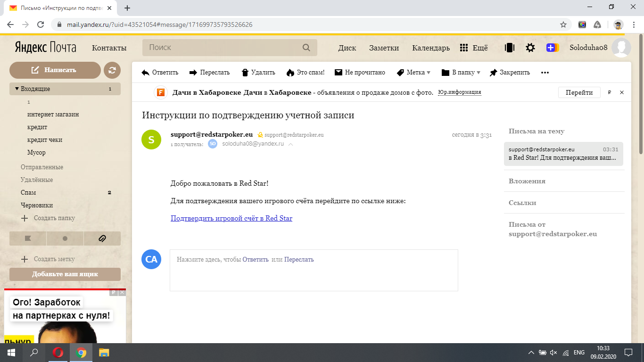Viewport: 644px width, 362px height.
Task: Open the кредит folder
Action: click(x=37, y=127)
